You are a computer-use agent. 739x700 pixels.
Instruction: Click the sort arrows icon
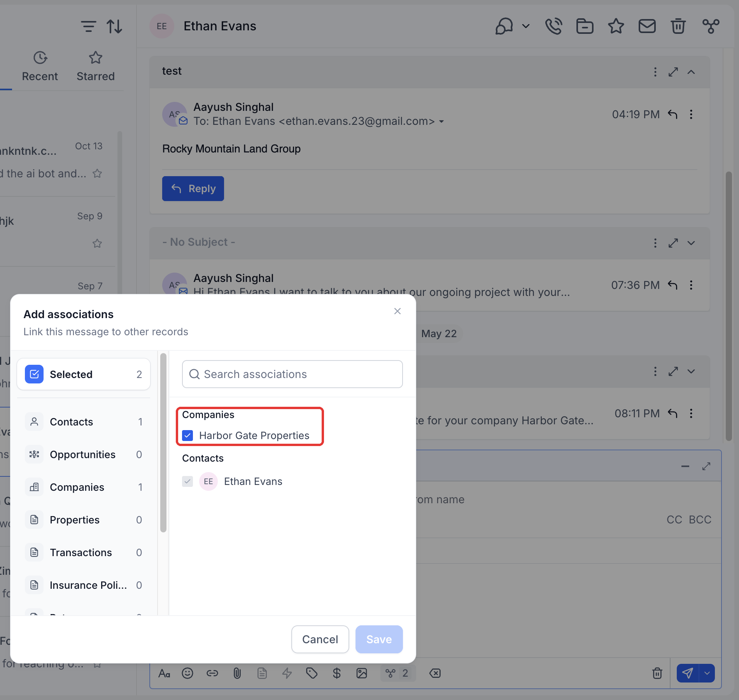click(x=114, y=26)
